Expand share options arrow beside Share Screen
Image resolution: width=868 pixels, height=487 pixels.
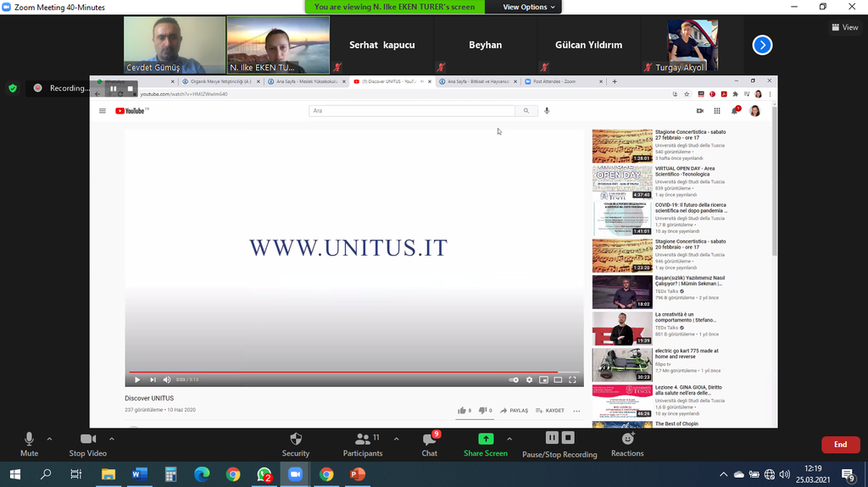click(509, 439)
